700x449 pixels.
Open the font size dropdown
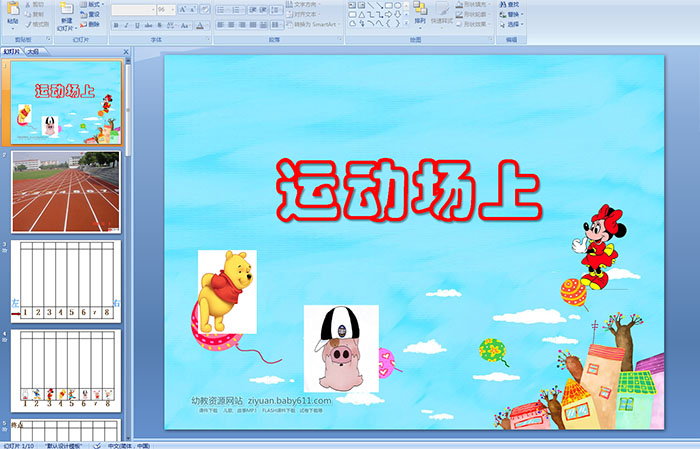pos(172,9)
